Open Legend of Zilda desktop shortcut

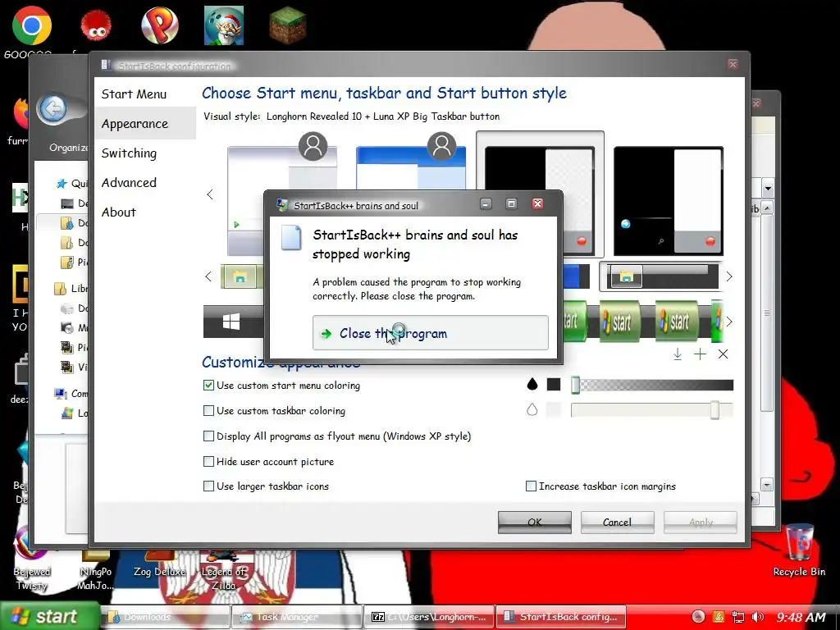pos(223,572)
